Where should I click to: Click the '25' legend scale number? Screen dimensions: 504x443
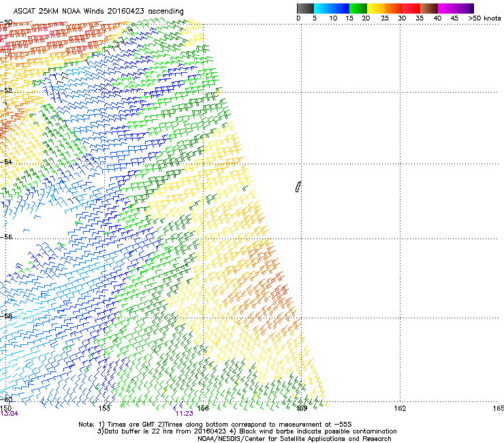(x=385, y=18)
